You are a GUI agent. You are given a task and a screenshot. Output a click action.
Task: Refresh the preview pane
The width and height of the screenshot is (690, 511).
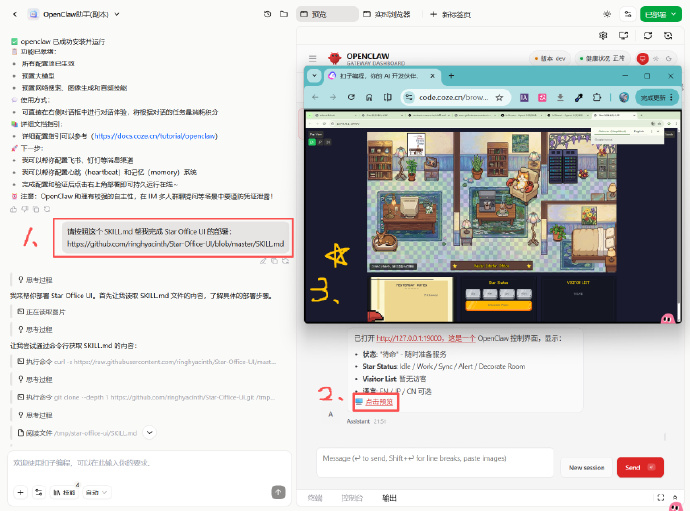647,36
